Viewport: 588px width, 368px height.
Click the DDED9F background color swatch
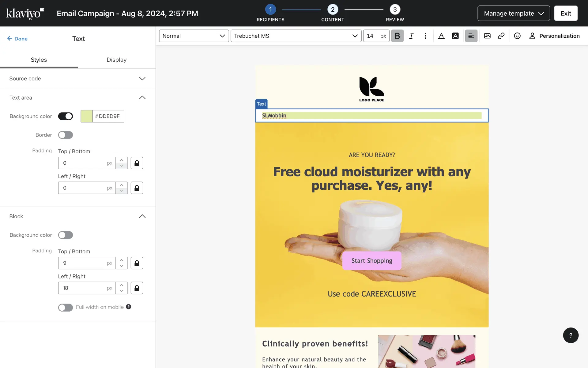pos(87,116)
